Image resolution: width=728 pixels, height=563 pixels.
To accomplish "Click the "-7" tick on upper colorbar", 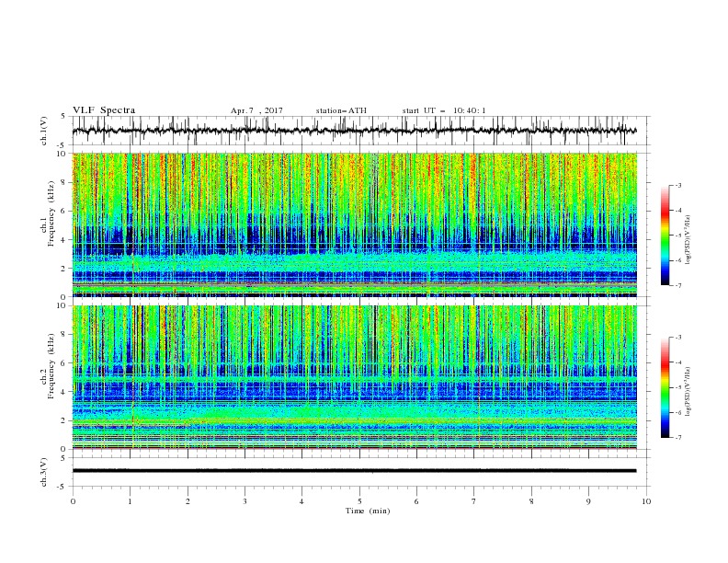I will [678, 285].
